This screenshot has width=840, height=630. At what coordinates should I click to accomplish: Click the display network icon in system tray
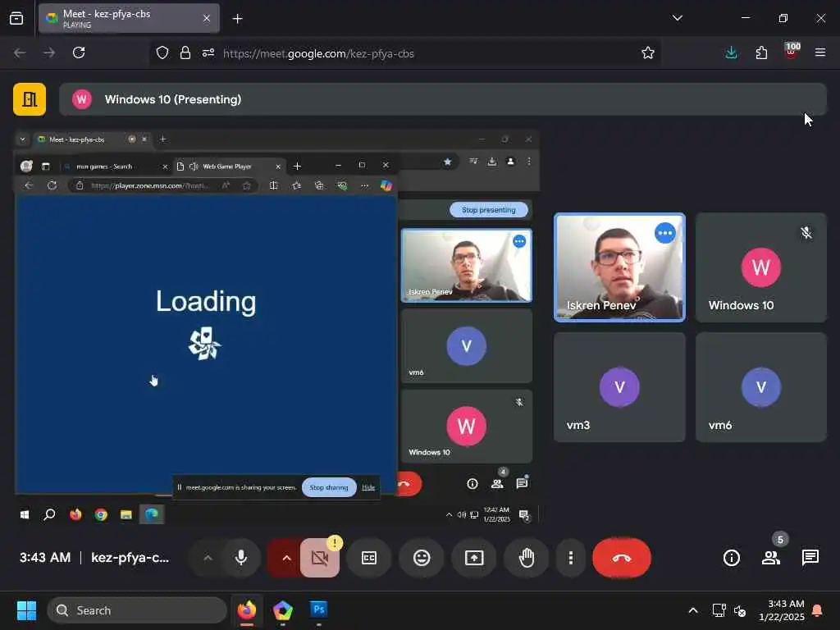719,610
